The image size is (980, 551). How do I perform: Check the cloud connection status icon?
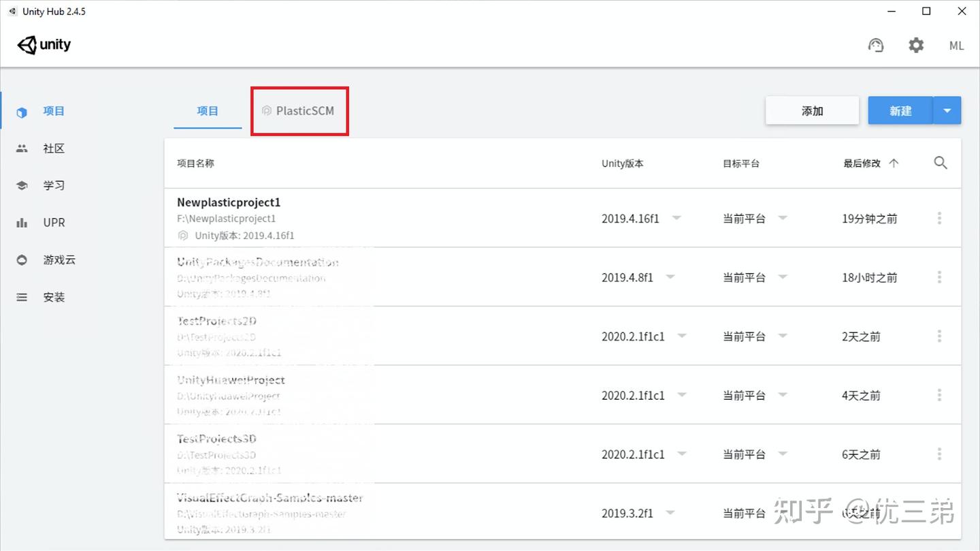(876, 45)
